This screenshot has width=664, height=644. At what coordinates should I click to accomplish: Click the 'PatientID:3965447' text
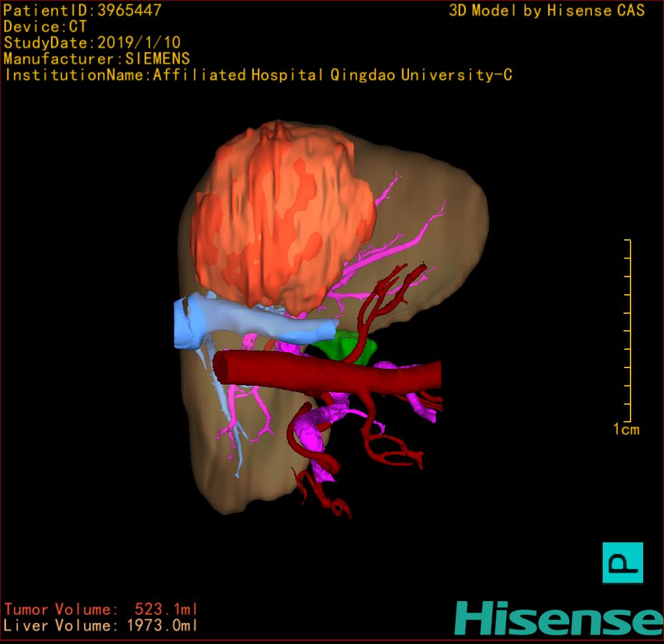pyautogui.click(x=82, y=11)
